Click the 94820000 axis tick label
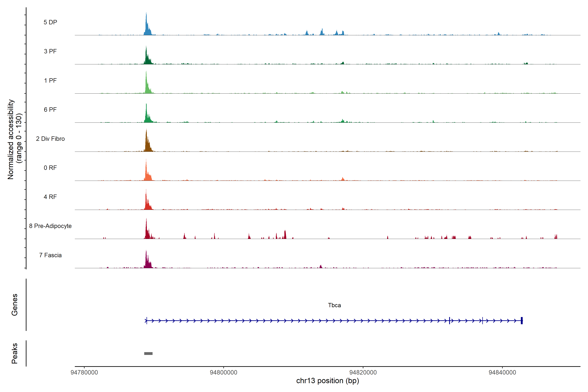The height and width of the screenshot is (392, 588). [x=363, y=373]
